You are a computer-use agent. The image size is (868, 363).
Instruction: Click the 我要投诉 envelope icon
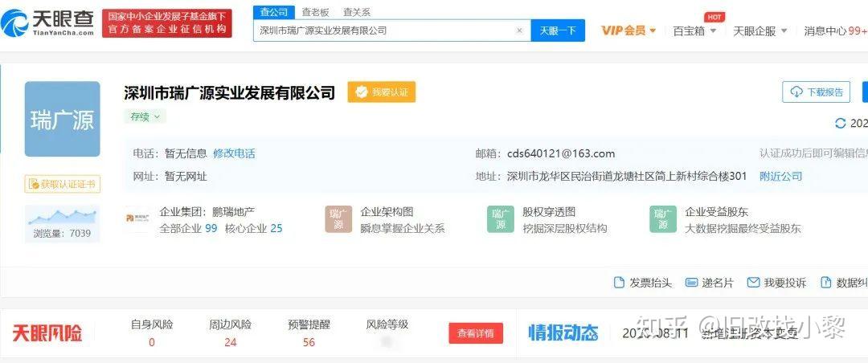pyautogui.click(x=753, y=282)
